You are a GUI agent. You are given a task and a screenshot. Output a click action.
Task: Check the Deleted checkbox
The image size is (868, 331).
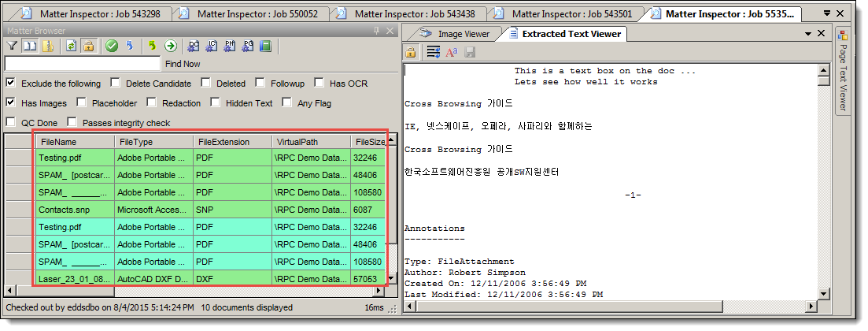coord(206,83)
